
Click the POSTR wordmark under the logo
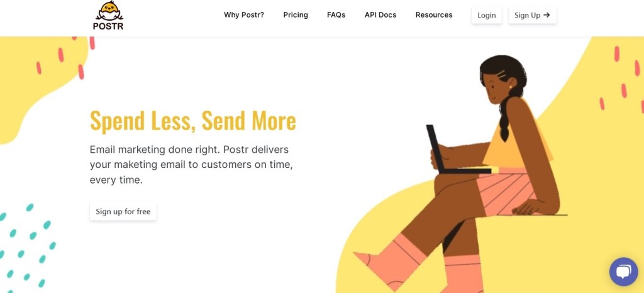click(x=108, y=26)
